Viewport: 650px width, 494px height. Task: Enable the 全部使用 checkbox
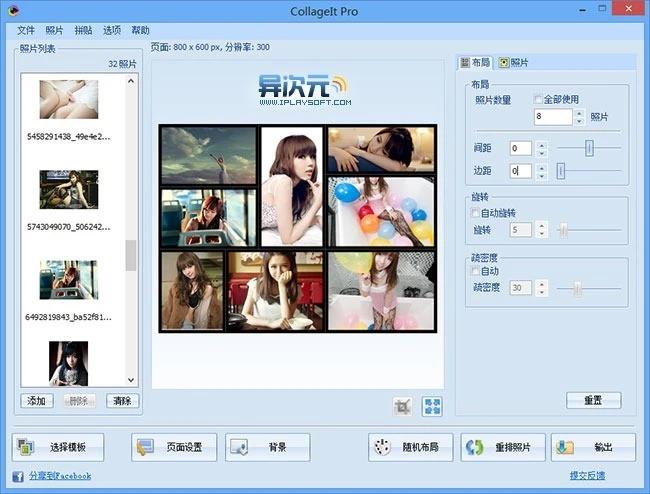[x=538, y=99]
